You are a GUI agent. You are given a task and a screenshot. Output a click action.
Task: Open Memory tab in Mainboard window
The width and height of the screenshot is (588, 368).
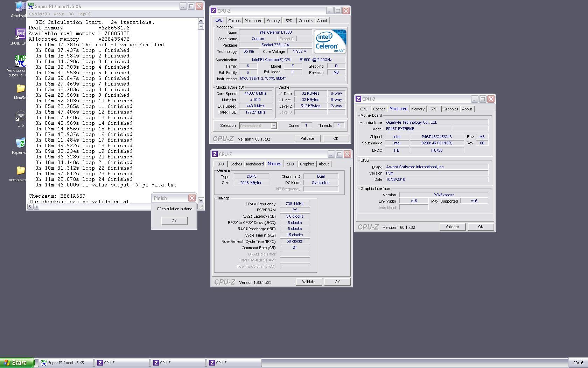(418, 109)
